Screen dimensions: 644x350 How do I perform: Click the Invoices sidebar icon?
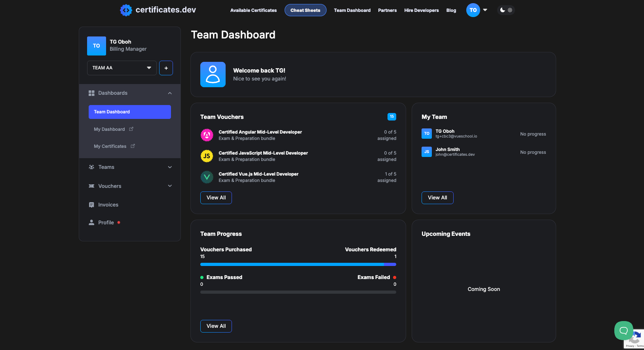91,205
